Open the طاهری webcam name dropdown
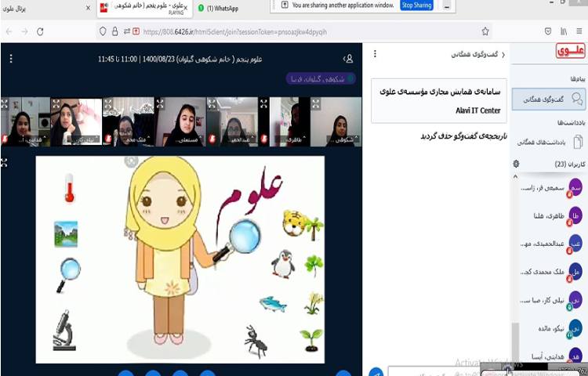Viewport: 588px width, 376px height. (292, 139)
